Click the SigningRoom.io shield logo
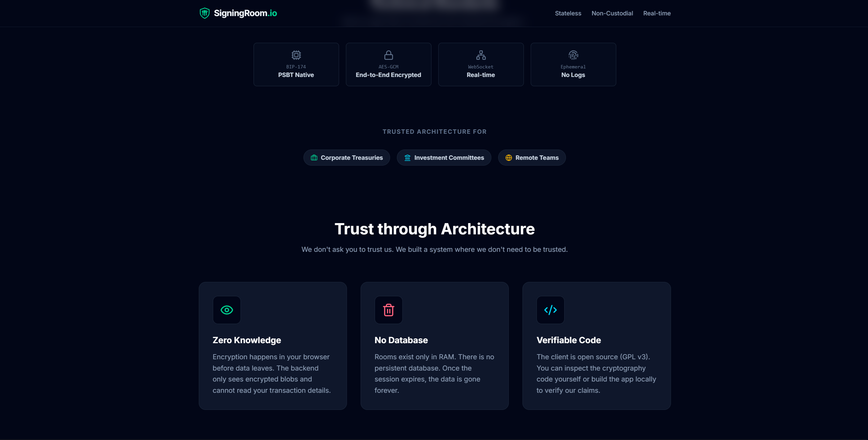The height and width of the screenshot is (440, 868). pos(205,13)
